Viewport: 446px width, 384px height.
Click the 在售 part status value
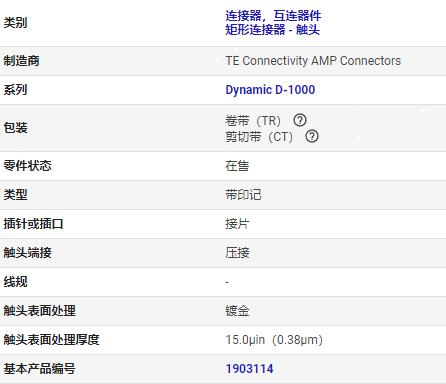pyautogui.click(x=237, y=166)
